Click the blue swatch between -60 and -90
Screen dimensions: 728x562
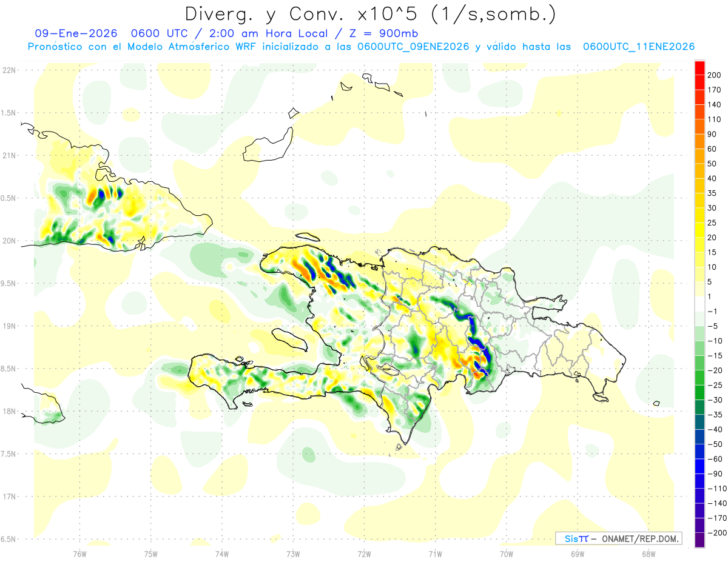[699, 466]
